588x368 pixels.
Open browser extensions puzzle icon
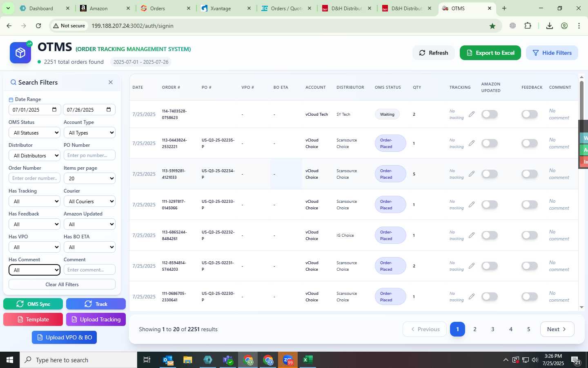(528, 26)
